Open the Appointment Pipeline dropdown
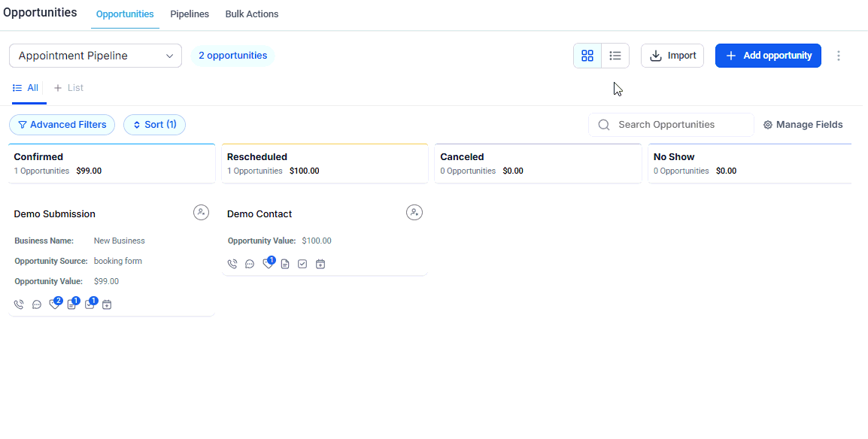This screenshot has height=439, width=868. point(95,55)
